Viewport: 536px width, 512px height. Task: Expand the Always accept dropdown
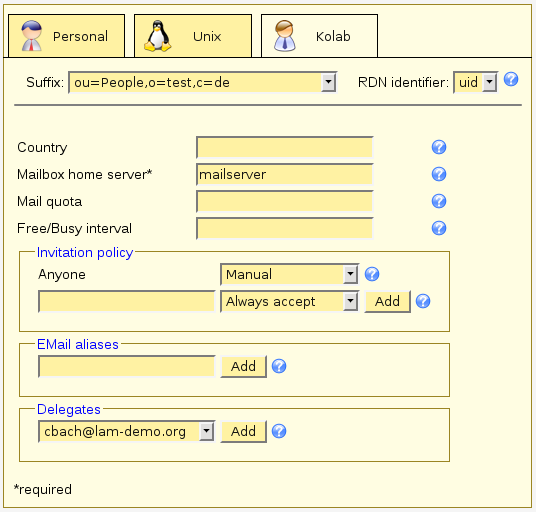click(x=290, y=301)
